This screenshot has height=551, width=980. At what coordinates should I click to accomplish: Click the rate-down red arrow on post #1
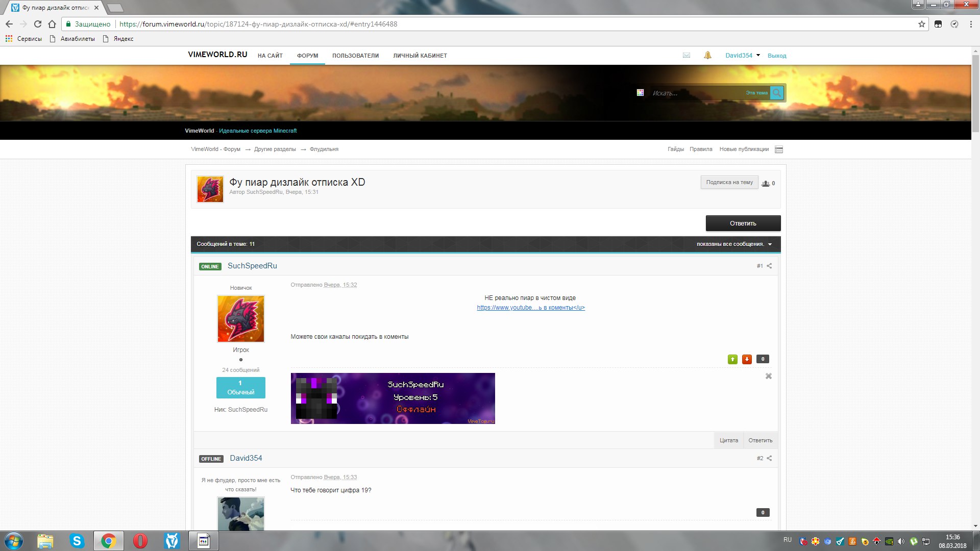click(x=747, y=359)
